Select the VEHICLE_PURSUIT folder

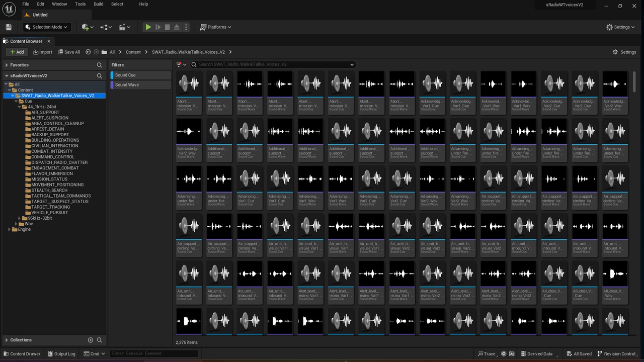(49, 213)
